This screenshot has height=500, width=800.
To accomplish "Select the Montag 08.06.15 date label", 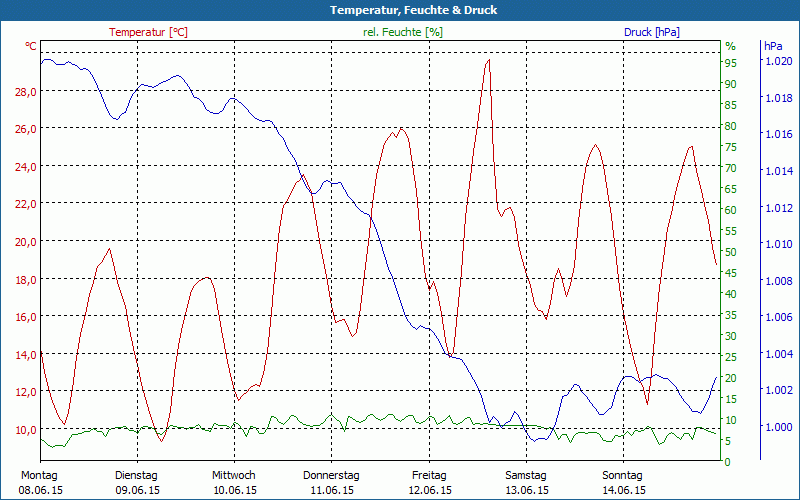I will pyautogui.click(x=39, y=482).
